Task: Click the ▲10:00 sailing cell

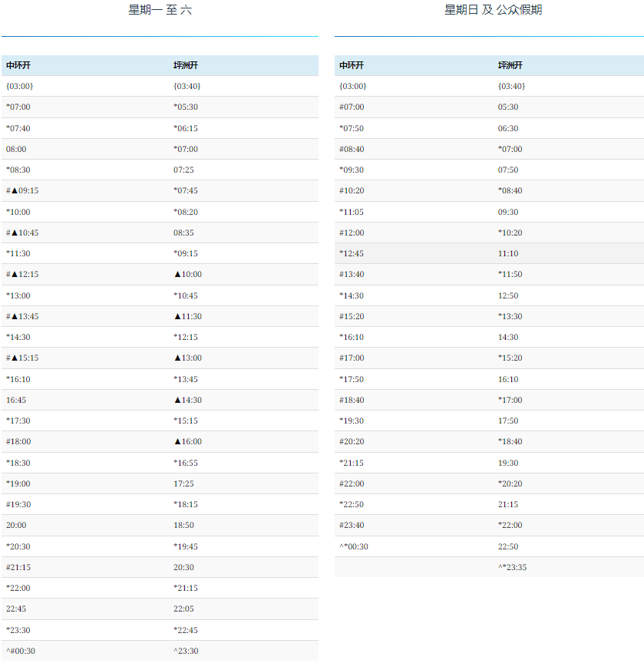Action: pos(188,274)
